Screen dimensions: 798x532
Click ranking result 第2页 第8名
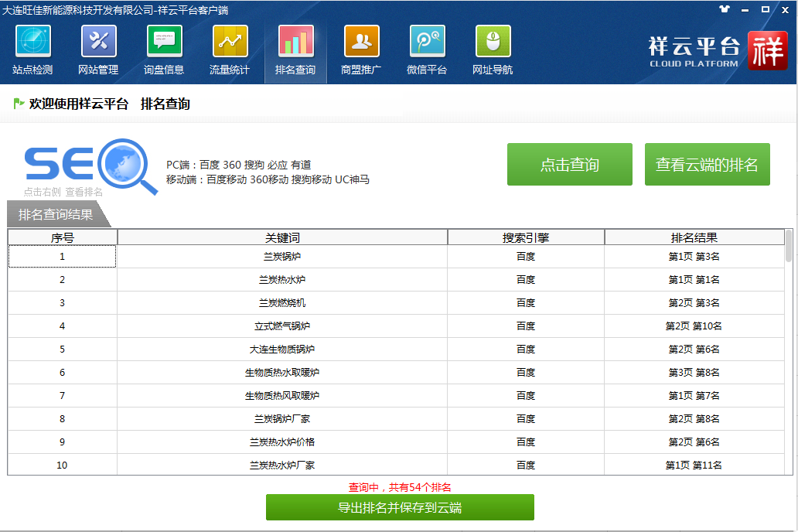click(x=694, y=419)
